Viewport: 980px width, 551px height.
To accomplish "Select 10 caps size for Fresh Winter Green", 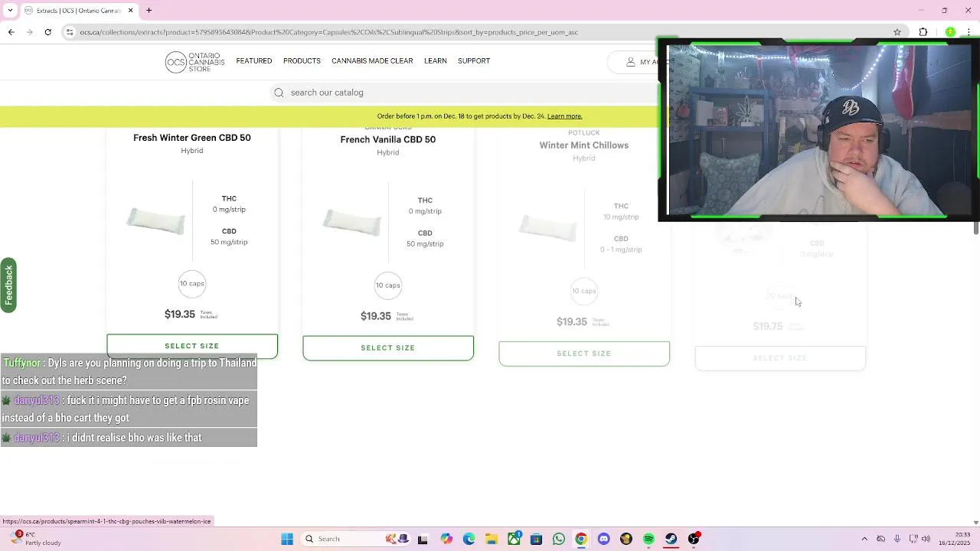I will click(x=192, y=284).
